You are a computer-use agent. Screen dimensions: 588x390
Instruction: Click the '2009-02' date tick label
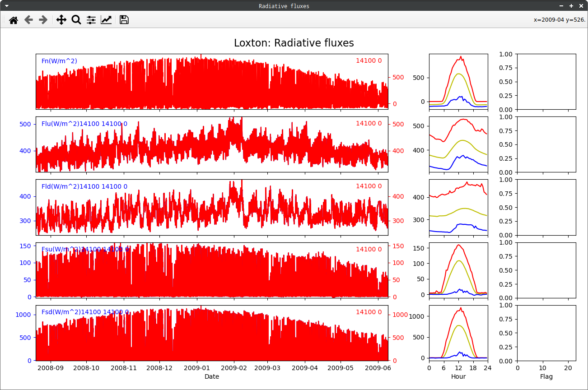click(x=234, y=368)
